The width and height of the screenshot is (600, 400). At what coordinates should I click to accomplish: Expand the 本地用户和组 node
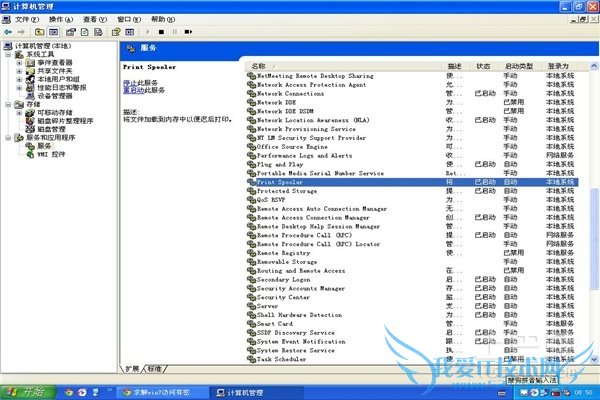(18, 79)
